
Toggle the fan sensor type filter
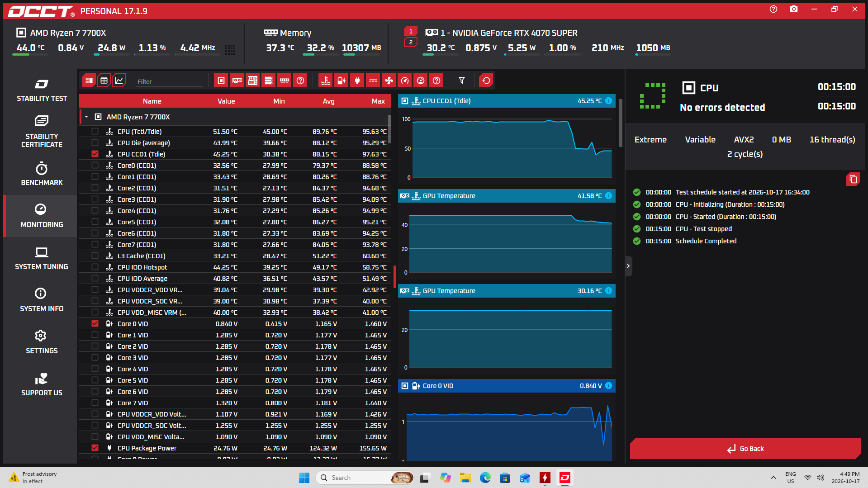tap(389, 81)
